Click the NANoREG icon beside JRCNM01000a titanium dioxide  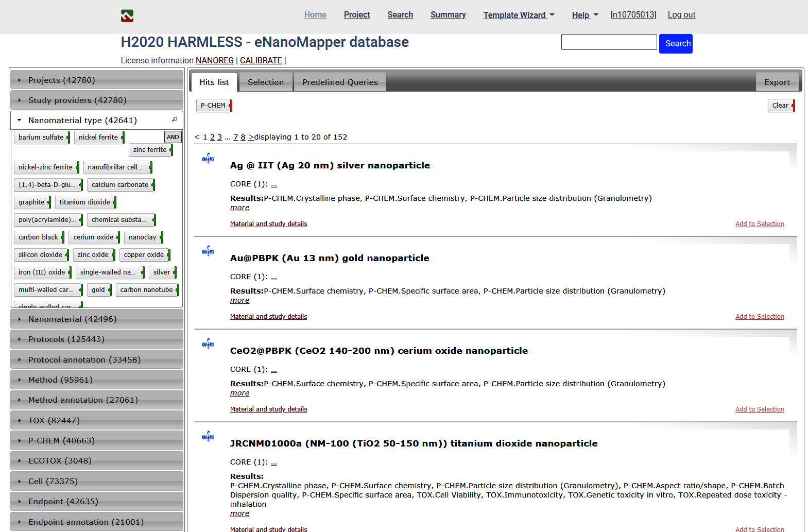point(208,437)
